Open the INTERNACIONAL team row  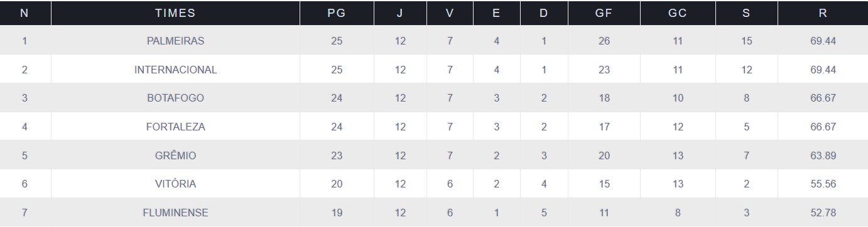(x=434, y=70)
